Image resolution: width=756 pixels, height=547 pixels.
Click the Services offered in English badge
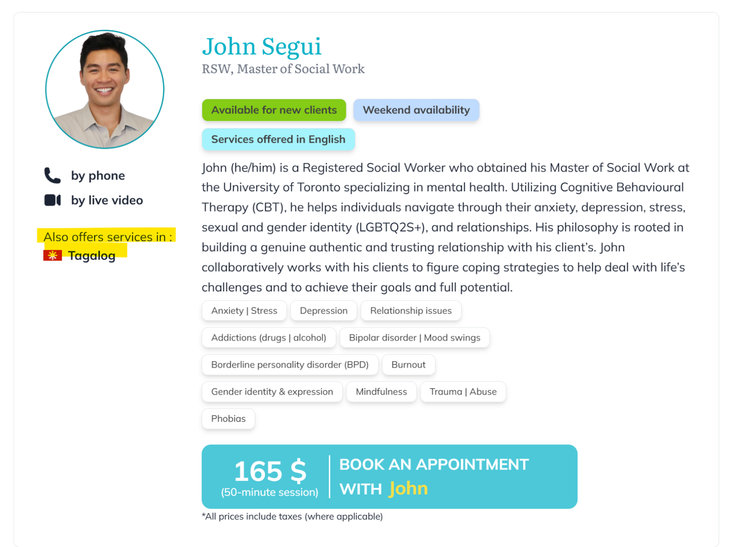click(278, 139)
